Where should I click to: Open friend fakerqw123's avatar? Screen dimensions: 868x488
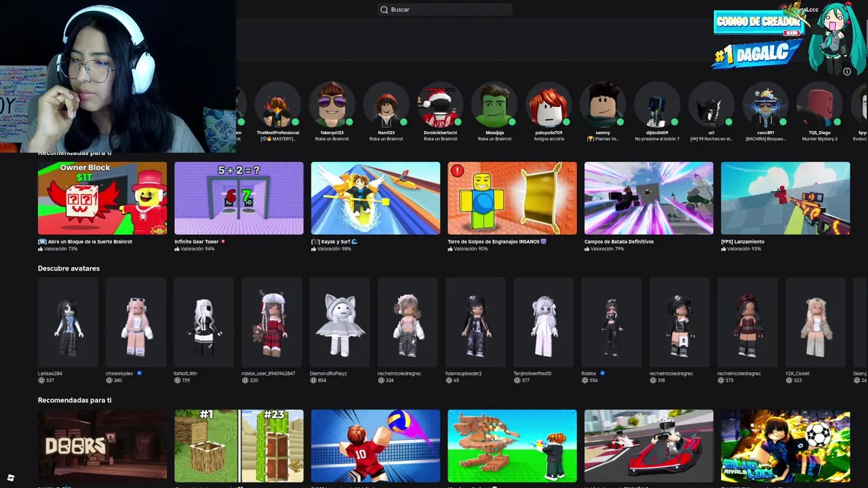[x=332, y=104]
